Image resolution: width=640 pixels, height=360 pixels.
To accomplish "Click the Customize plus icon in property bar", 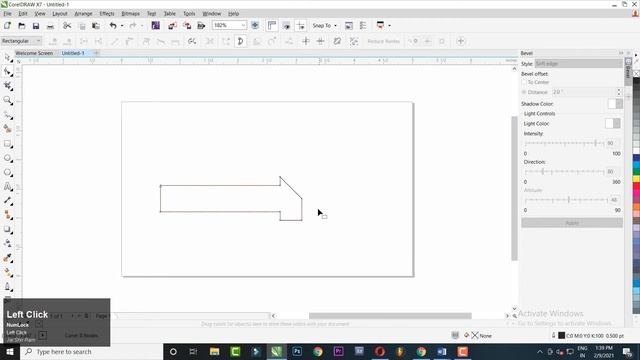I will 460,41.
